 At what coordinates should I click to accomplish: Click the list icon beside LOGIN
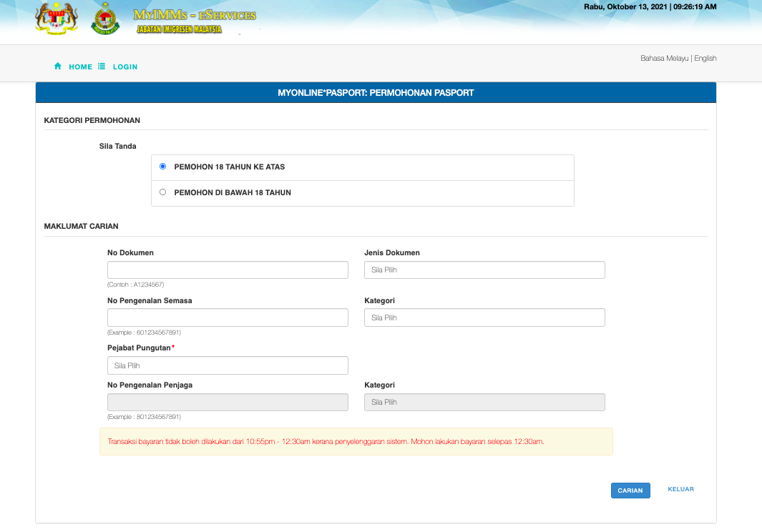point(102,66)
